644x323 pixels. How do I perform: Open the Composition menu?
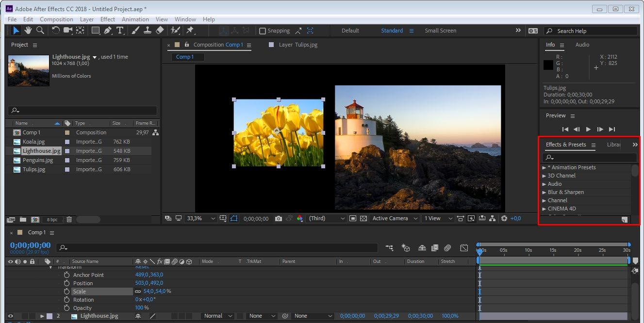coord(56,19)
